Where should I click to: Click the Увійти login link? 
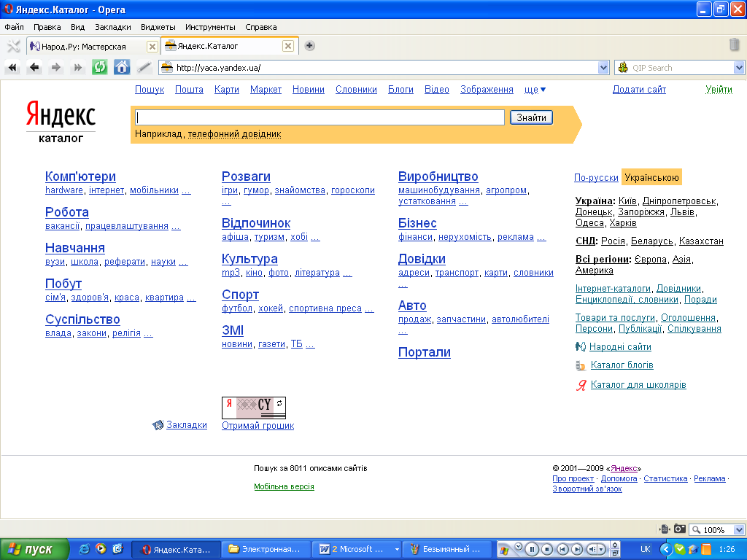click(x=719, y=90)
